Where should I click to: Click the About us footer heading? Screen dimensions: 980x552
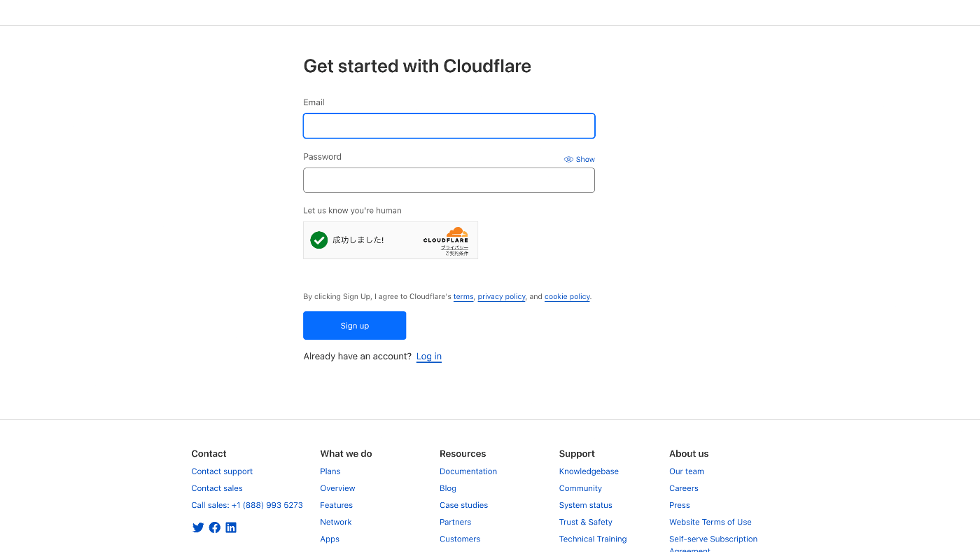689,454
